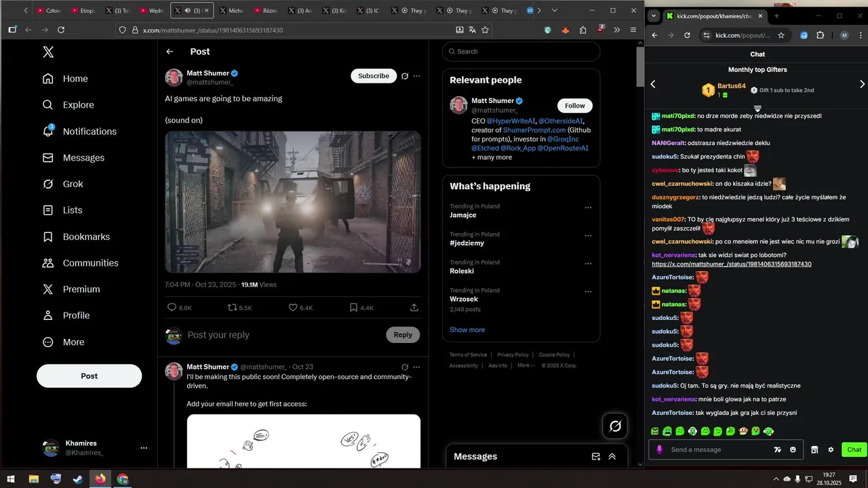Star the Kick page in Chrome's address bar
The width and height of the screenshot is (868, 488).
point(781,35)
